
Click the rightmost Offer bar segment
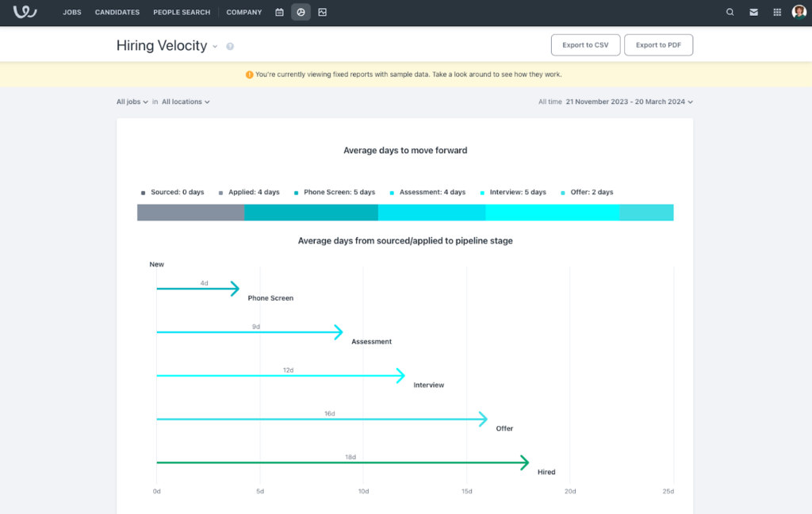646,213
